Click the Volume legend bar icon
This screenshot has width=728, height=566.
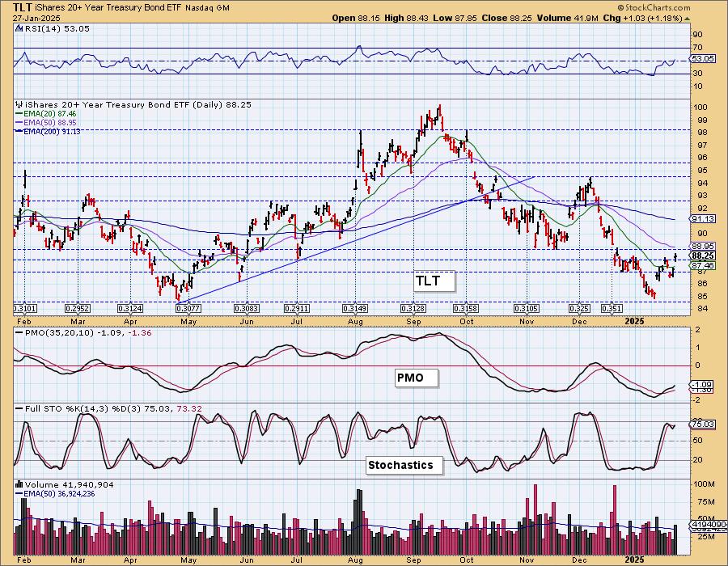coord(19,484)
